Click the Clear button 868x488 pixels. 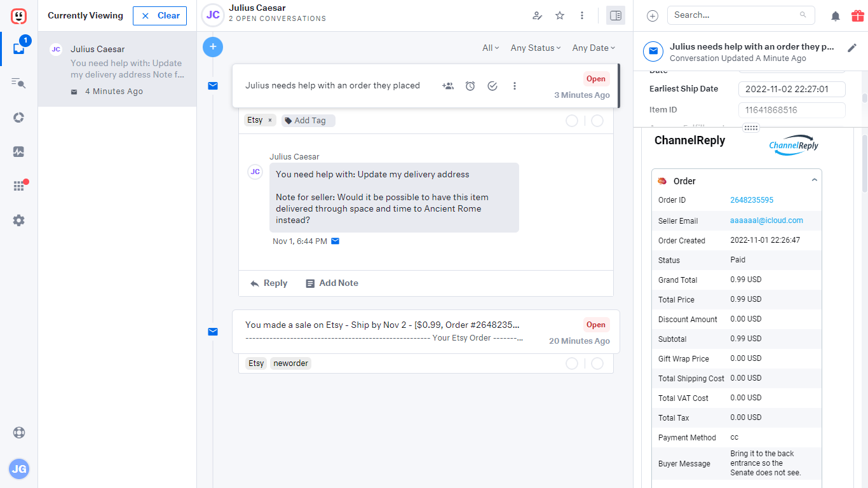coord(159,16)
